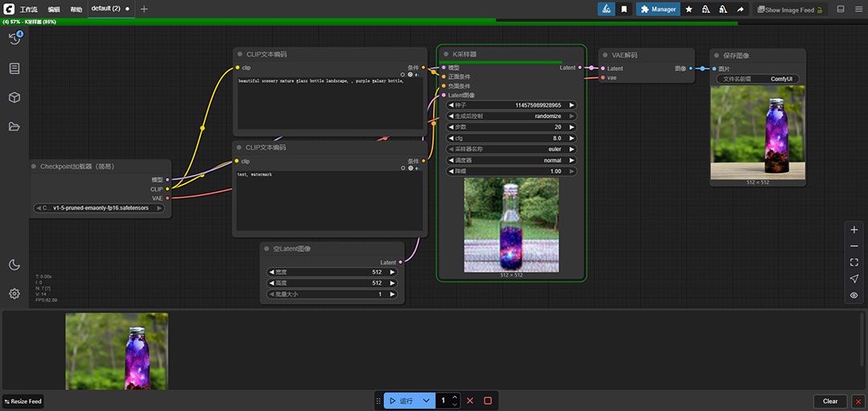Increase 步数 value with the right arrow

[x=572, y=127]
